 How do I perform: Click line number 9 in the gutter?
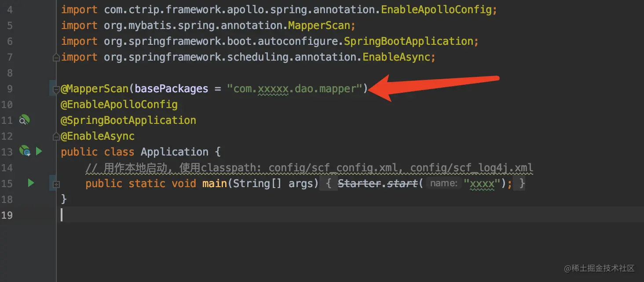point(9,89)
